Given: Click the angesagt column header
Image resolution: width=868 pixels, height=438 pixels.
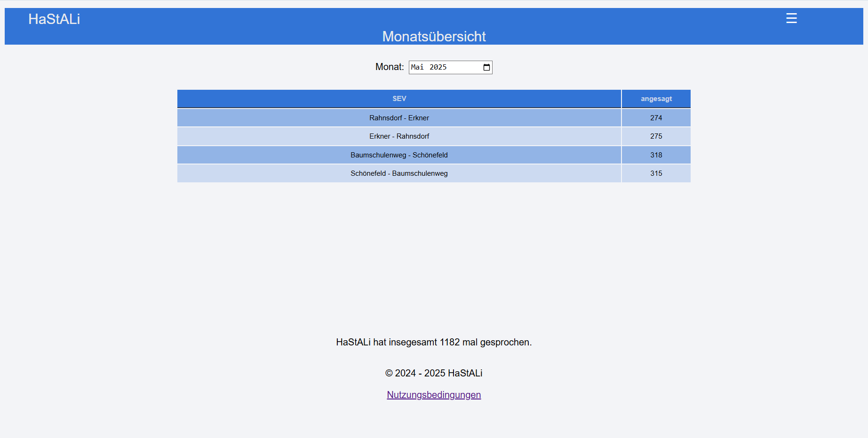Looking at the screenshot, I should pos(656,99).
